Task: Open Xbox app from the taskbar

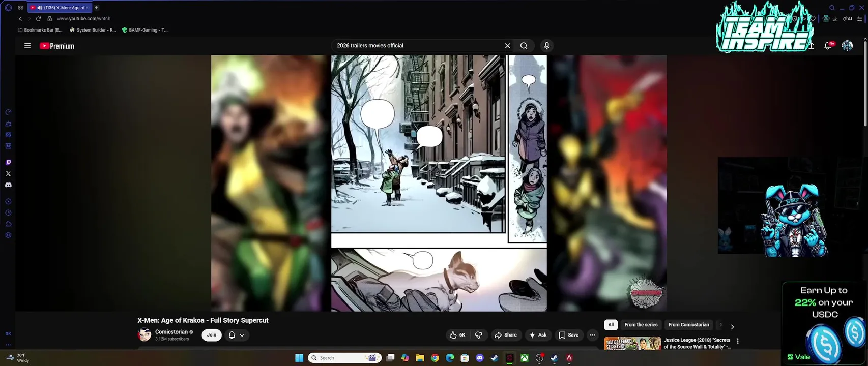Action: pos(525,358)
